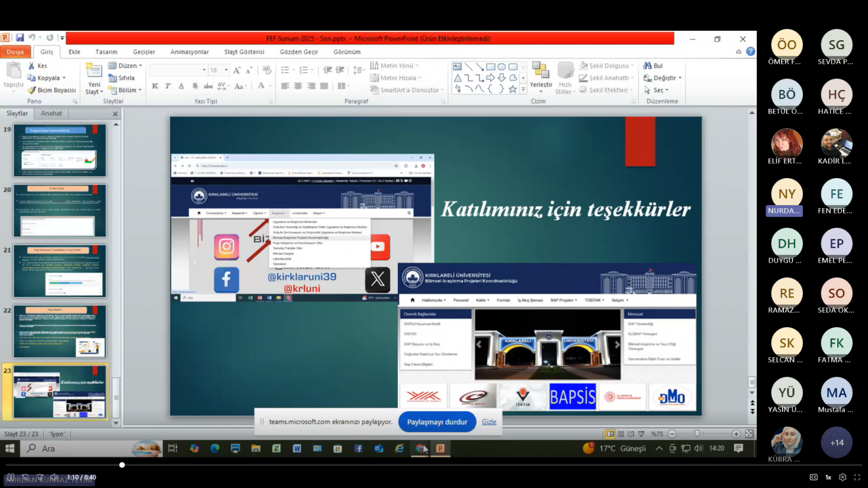Viewport: 868px width, 488px height.
Task: Switch to the Anahat outline tab
Action: coord(52,113)
